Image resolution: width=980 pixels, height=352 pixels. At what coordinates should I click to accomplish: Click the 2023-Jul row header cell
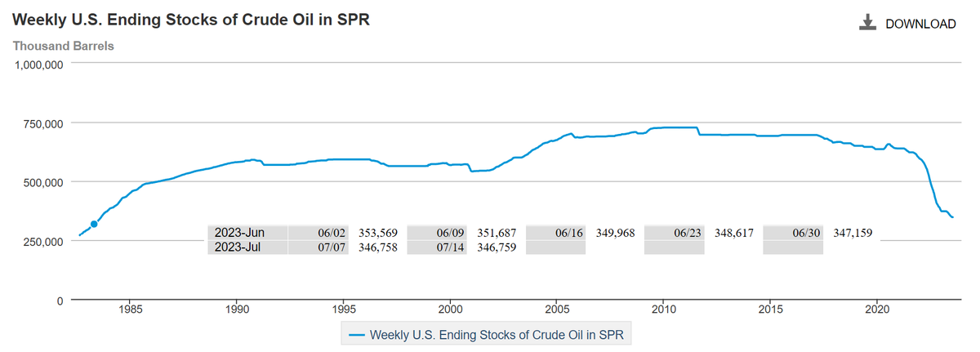point(247,247)
